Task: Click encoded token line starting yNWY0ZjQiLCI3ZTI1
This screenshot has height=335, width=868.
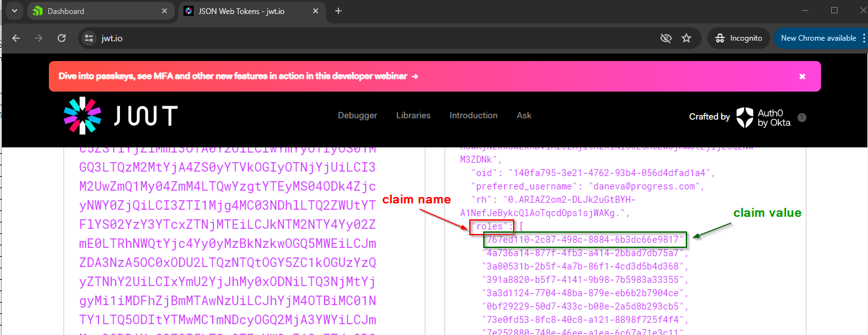Action: [x=227, y=206]
